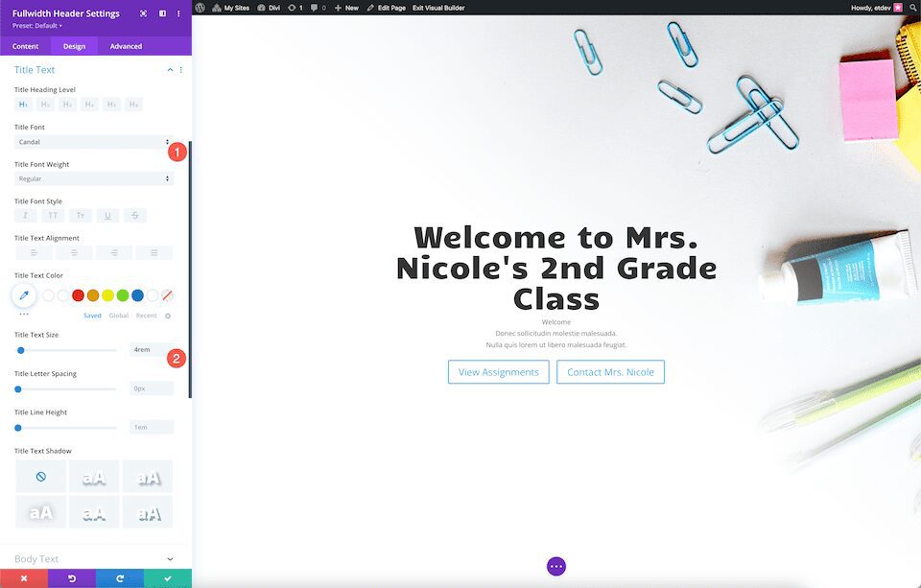Select the italic title font style icon
The image size is (921, 588).
tap(25, 216)
